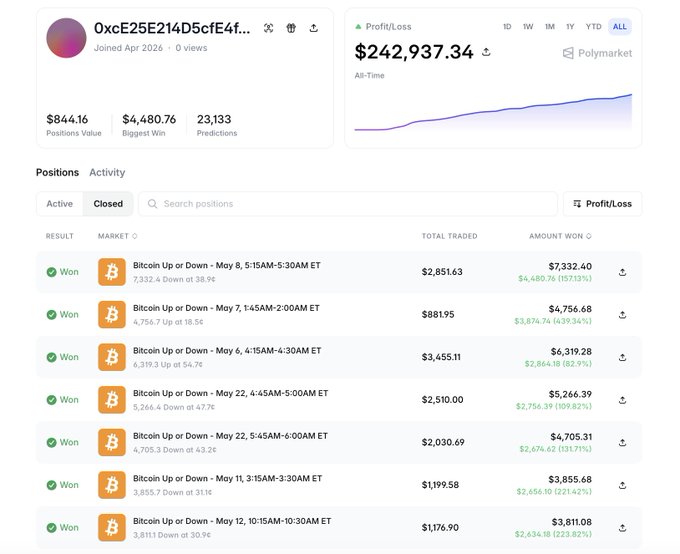Open the Activity tab

tap(107, 172)
